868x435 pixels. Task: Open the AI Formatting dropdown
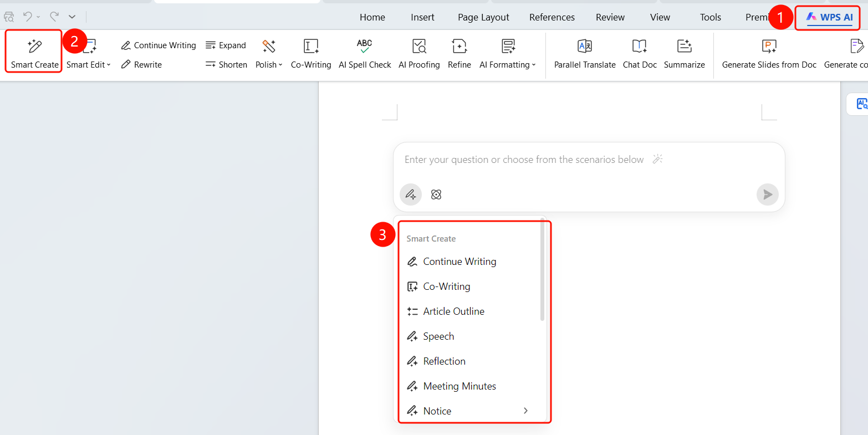pos(508,53)
